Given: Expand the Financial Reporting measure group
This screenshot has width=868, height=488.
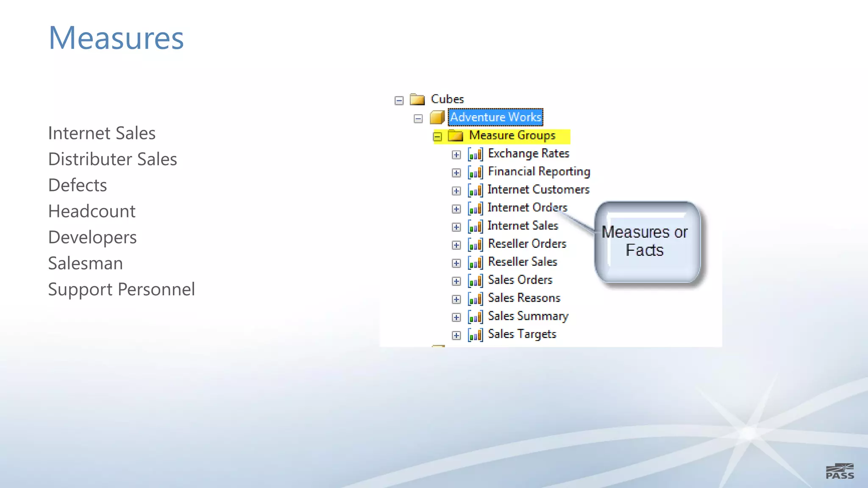Looking at the screenshot, I should coord(456,173).
